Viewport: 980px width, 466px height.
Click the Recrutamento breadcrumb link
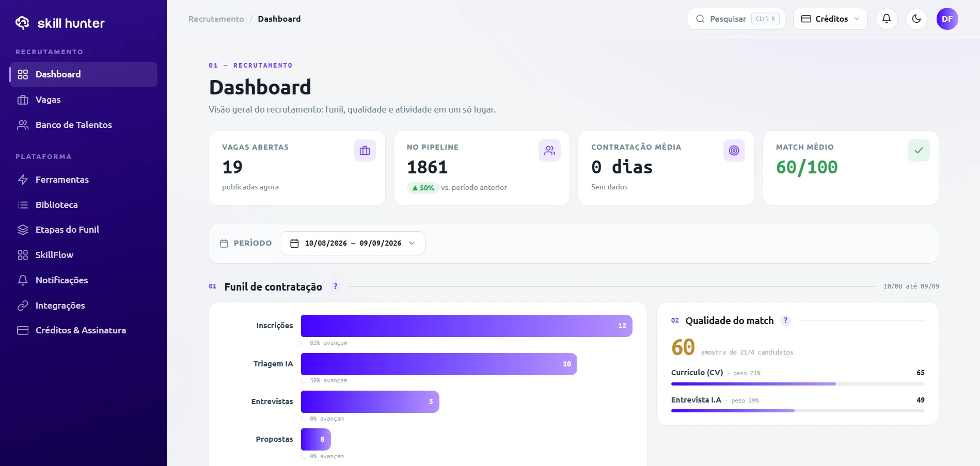coord(216,19)
